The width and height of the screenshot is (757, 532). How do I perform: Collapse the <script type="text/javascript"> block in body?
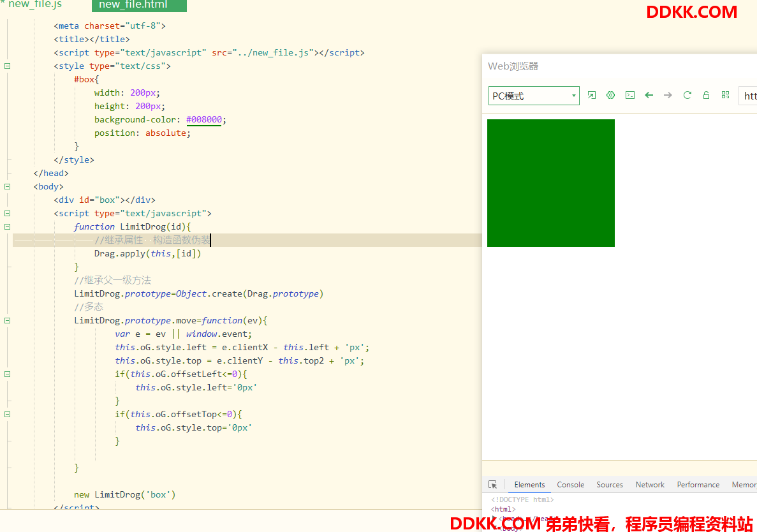(7, 214)
